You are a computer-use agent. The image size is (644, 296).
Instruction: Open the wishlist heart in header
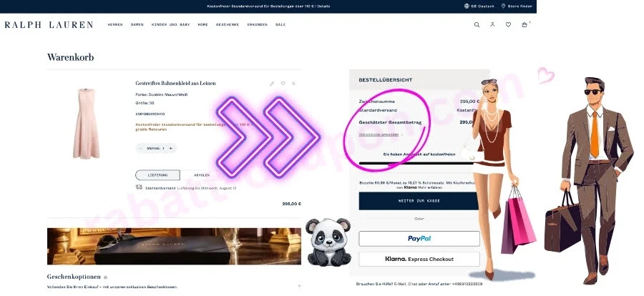coord(508,24)
